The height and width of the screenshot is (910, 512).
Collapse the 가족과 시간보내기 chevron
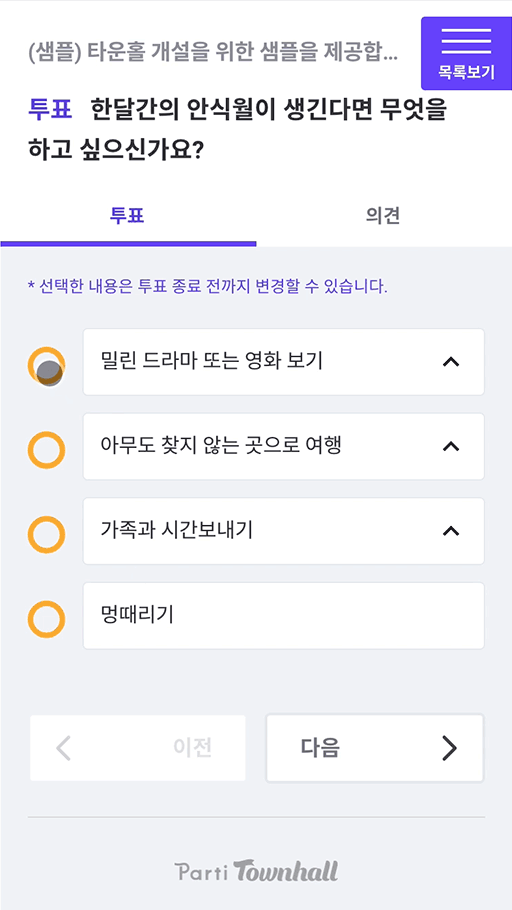pyautogui.click(x=451, y=531)
